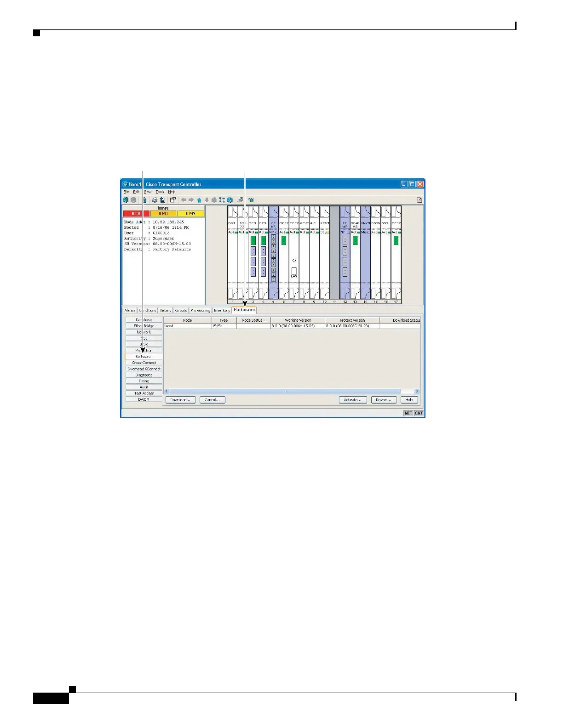The height and width of the screenshot is (728, 563).
Task: Open the Tools menu
Action: click(160, 192)
